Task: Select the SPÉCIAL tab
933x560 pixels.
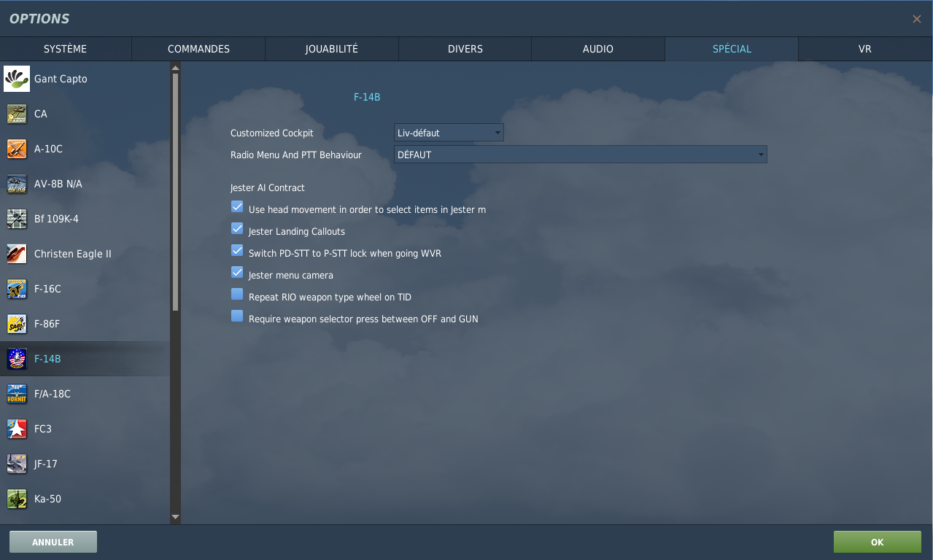Action: pyautogui.click(x=732, y=49)
